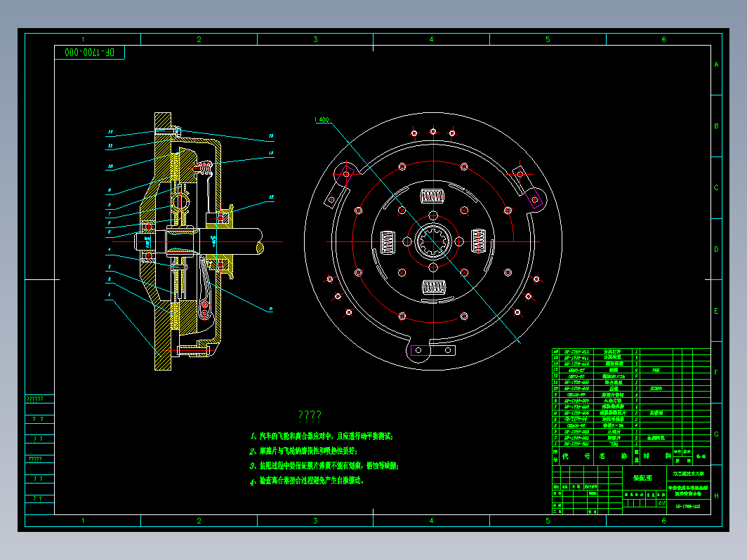The width and height of the screenshot is (747, 560).
Task: Select the magenta rectangle at the disc bottom tab
Action: coord(421,350)
